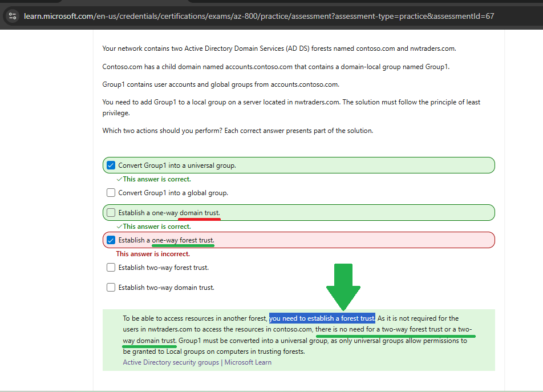Click the sentence starting 'Your network contains two'
543x392 pixels.
(279, 49)
